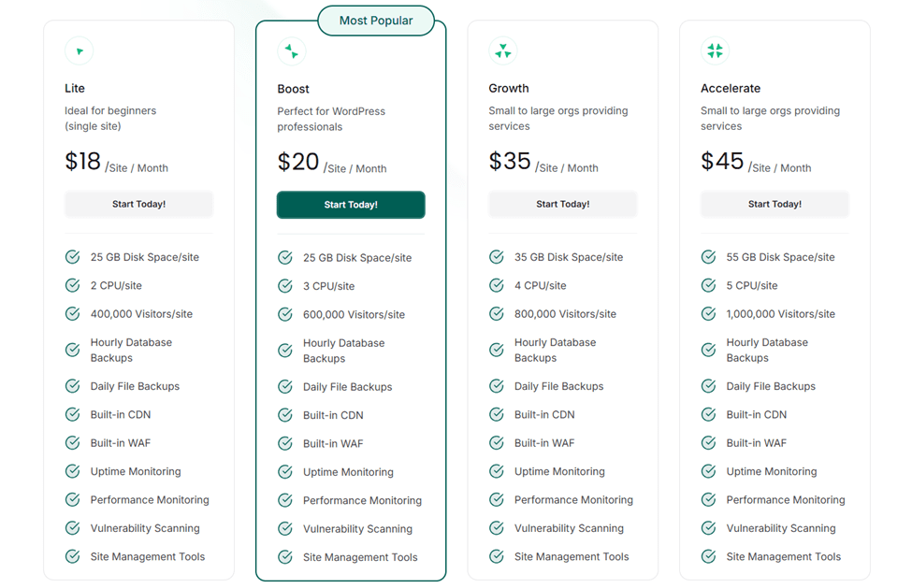
Task: Click Start Today on the Lite plan
Action: [x=138, y=204]
